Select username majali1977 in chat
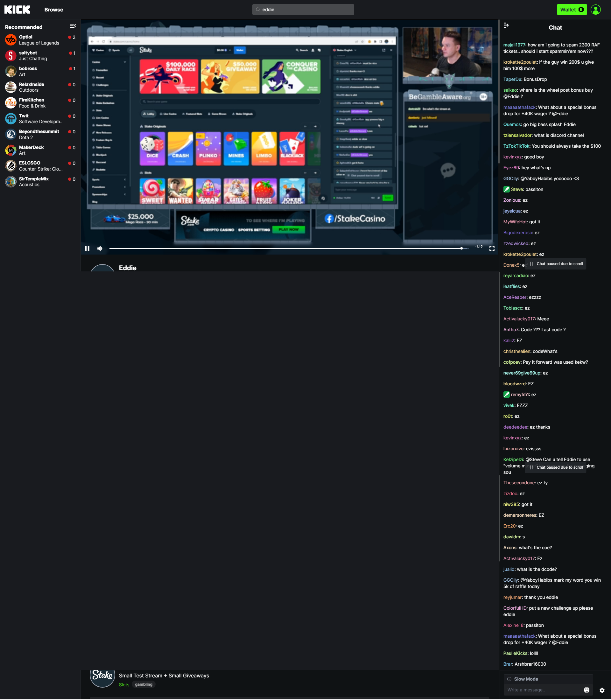 click(x=514, y=45)
